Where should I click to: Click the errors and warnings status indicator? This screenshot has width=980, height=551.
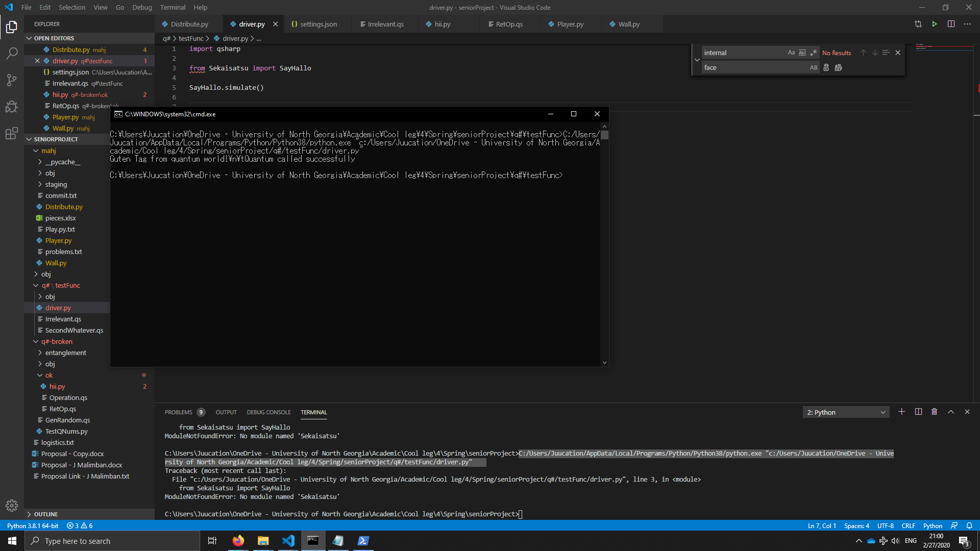pyautogui.click(x=79, y=525)
